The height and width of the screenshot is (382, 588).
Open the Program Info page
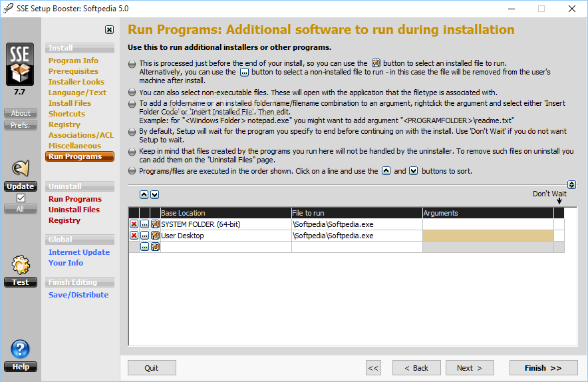point(73,61)
